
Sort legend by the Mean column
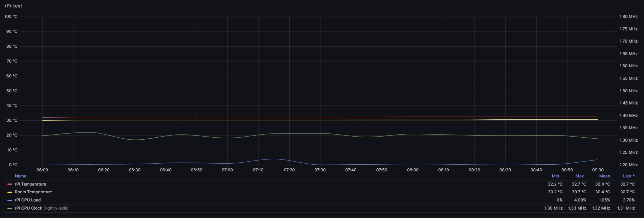pos(604,176)
